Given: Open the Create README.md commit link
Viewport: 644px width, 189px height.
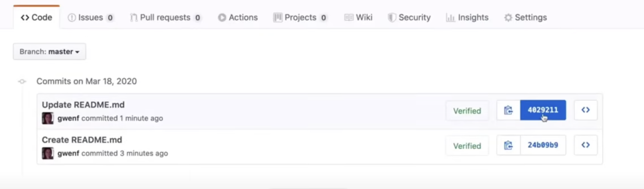Looking at the screenshot, I should 82,140.
